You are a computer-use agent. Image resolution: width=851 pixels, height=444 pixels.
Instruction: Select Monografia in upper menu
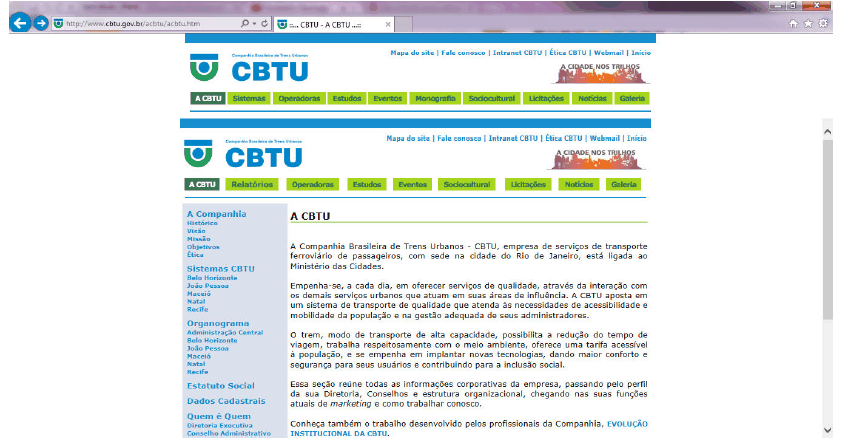coord(435,98)
